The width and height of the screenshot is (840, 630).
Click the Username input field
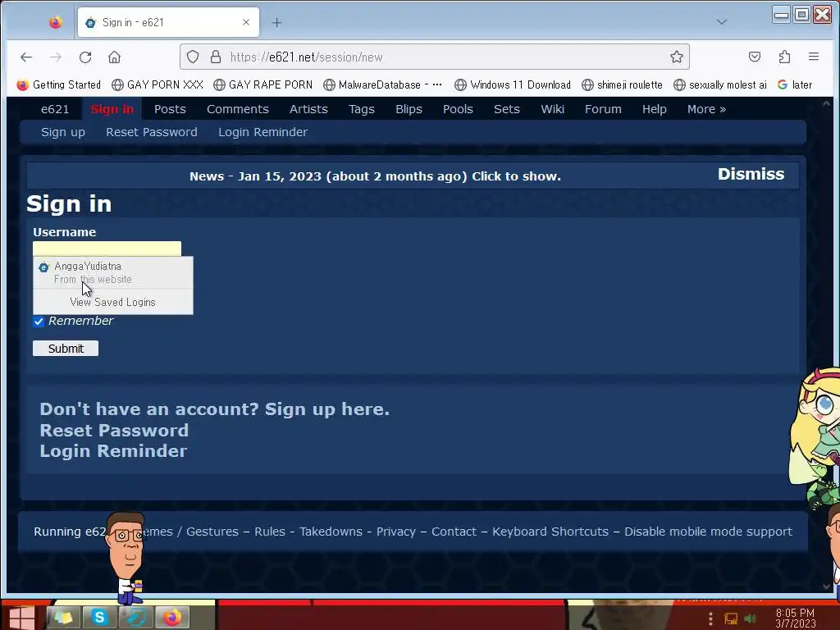coord(107,248)
